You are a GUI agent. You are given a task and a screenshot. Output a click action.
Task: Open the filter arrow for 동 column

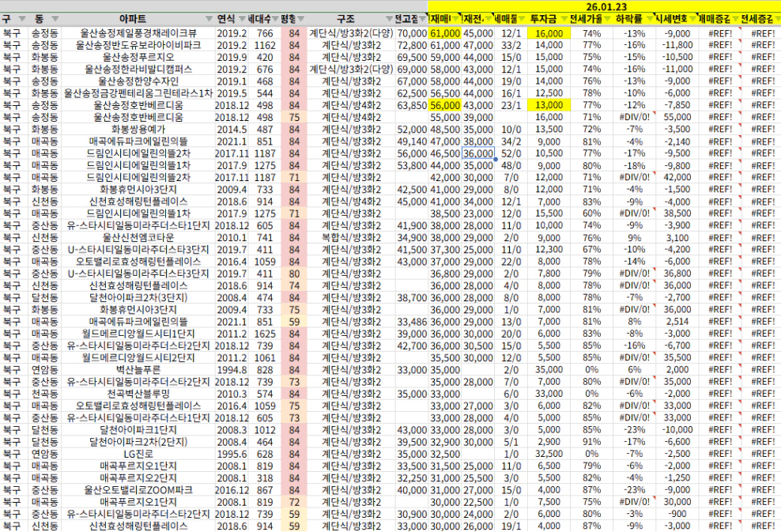tap(55, 19)
